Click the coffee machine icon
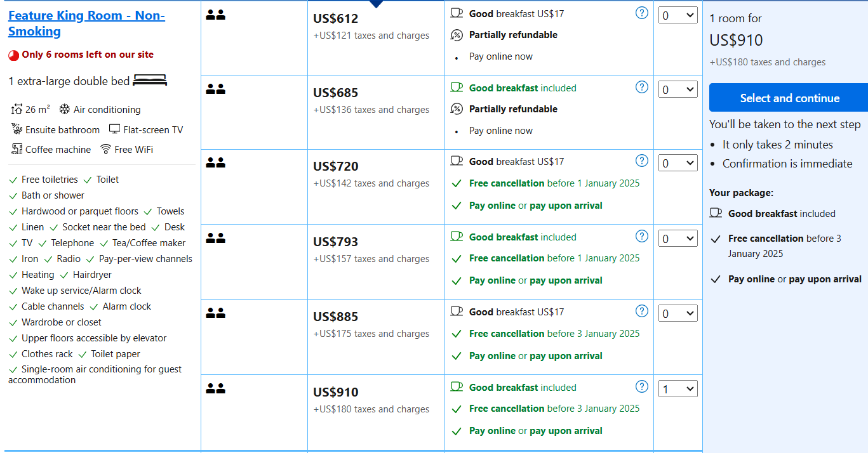 click(x=17, y=149)
